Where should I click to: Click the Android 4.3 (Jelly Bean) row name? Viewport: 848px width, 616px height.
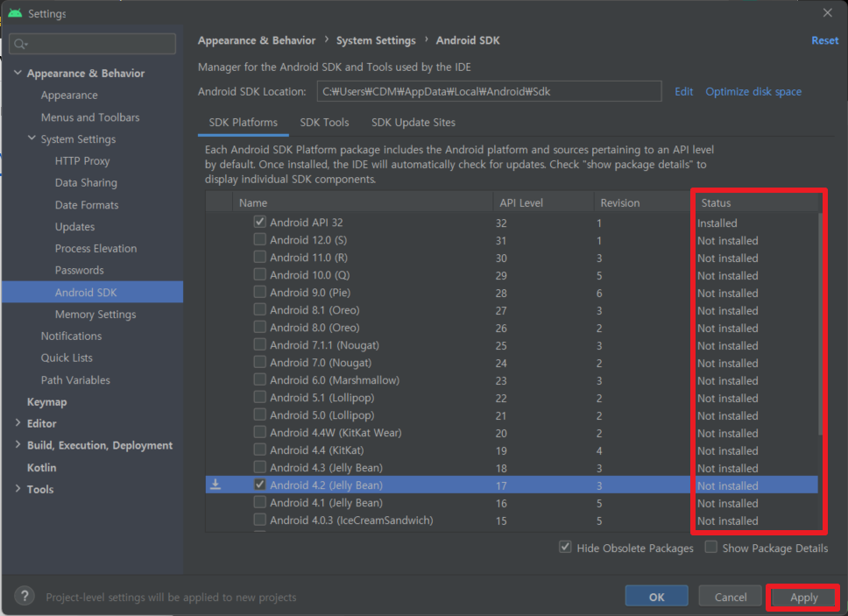326,467
